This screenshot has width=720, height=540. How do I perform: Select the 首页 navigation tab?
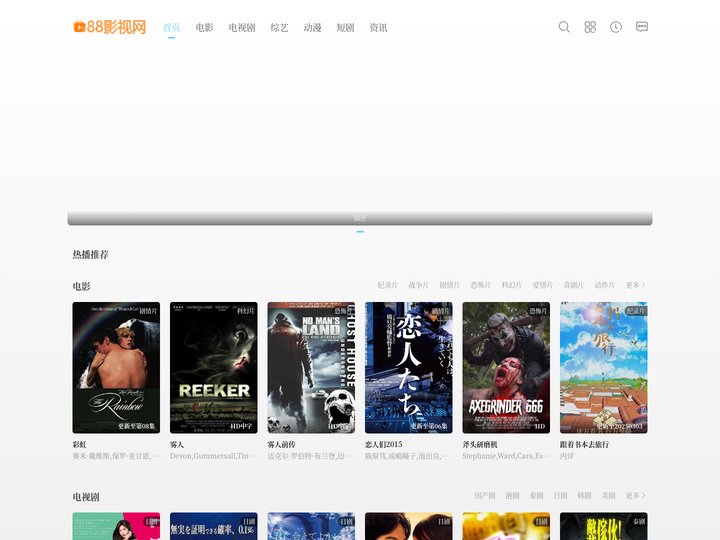[171, 28]
